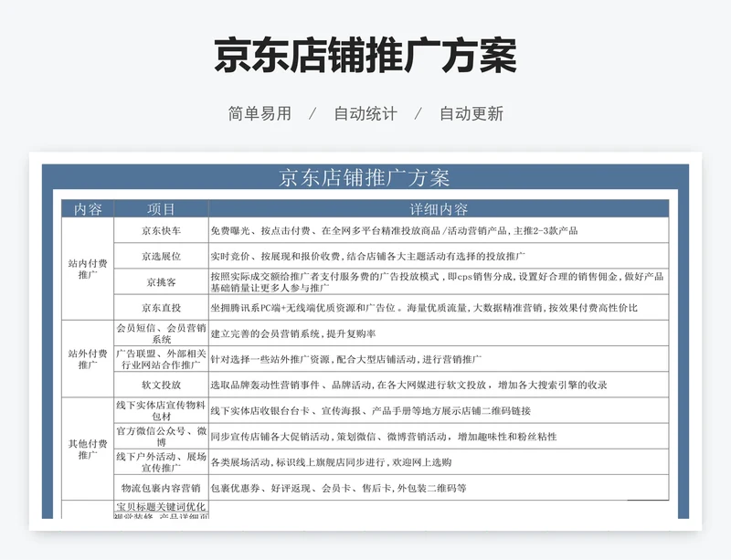Viewport: 731px width, 560px height.
Task: Select the 宝贝标题关键词优化 cell
Action: (x=162, y=506)
